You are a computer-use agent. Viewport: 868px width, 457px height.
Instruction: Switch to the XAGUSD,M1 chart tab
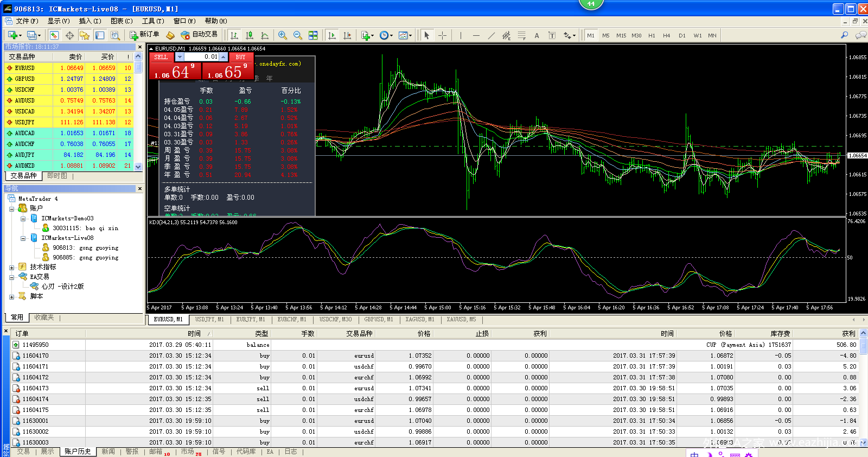[420, 320]
